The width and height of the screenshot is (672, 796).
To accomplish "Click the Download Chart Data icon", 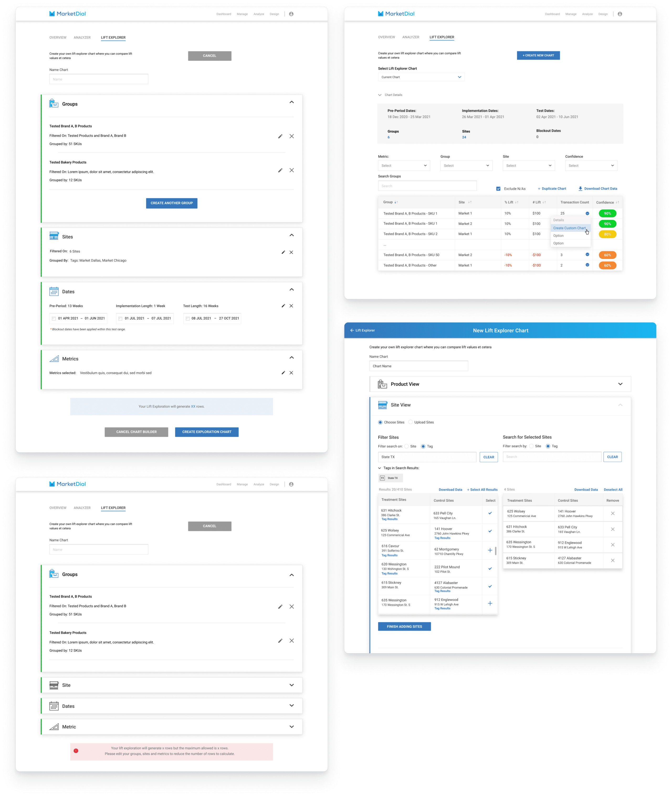I will [580, 189].
